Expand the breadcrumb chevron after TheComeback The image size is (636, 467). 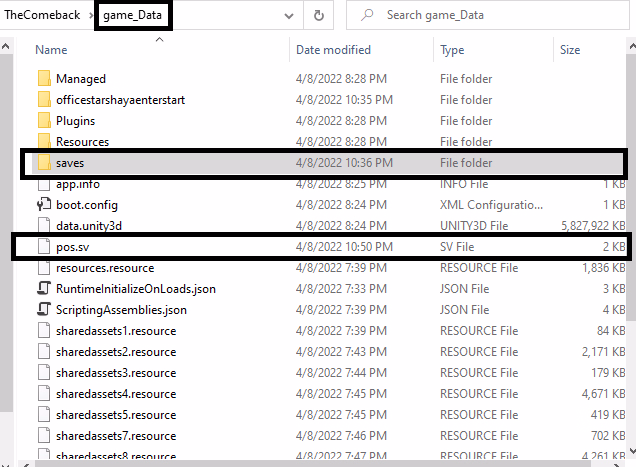tap(90, 15)
